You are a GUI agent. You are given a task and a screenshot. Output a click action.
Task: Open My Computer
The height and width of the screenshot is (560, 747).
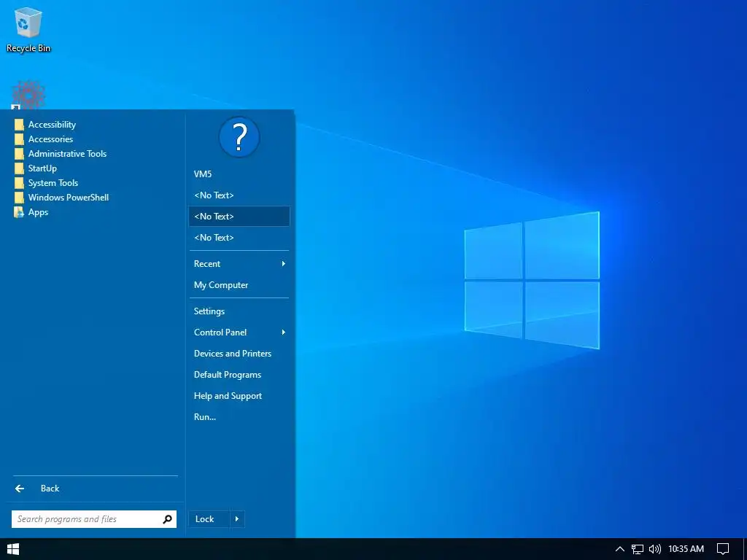(x=239, y=285)
